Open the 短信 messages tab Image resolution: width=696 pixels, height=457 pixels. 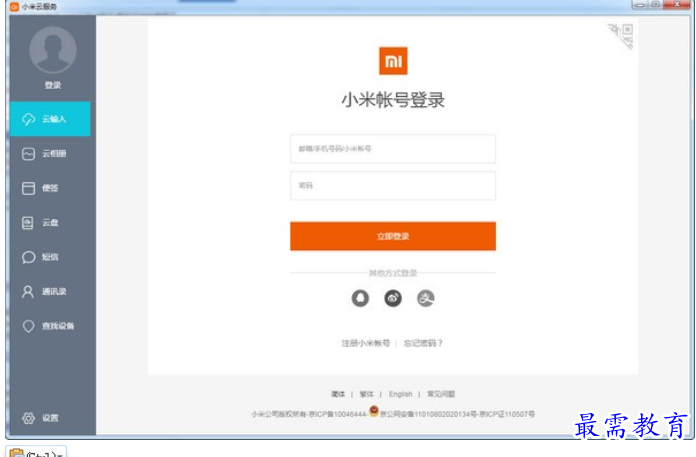pyautogui.click(x=50, y=257)
